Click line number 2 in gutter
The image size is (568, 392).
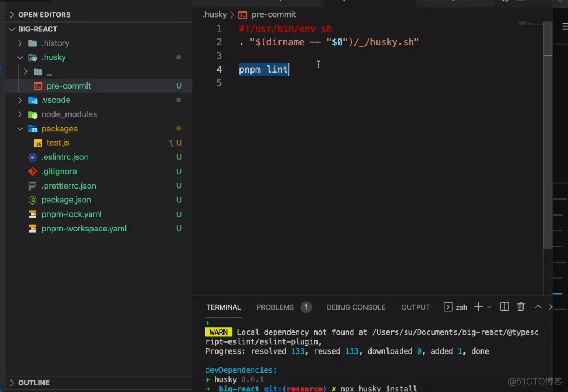coord(219,42)
